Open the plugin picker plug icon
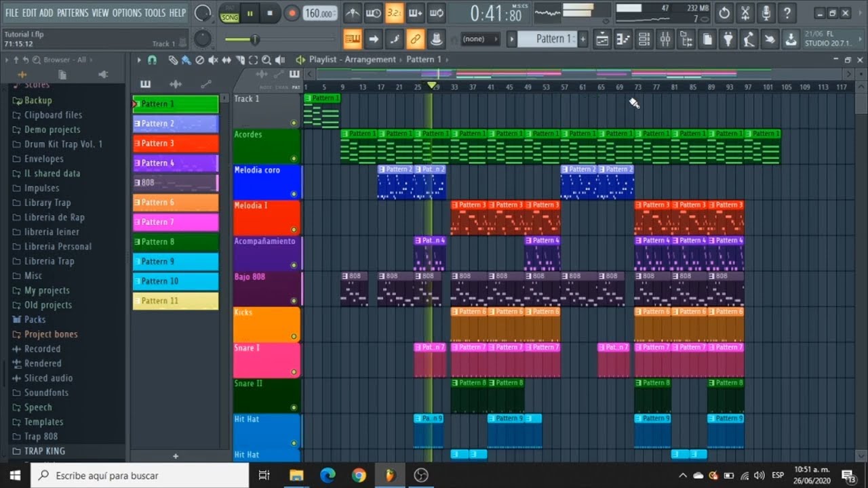 pyautogui.click(x=728, y=39)
